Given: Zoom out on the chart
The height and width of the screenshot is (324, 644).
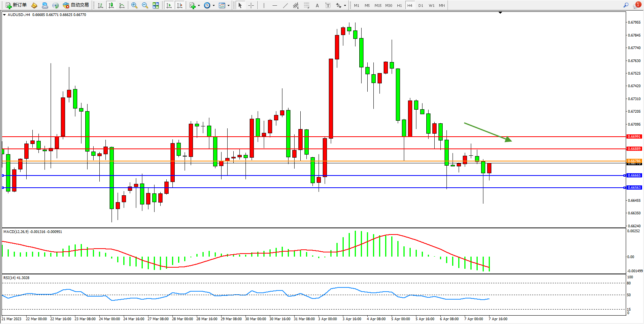Looking at the screenshot, I should point(145,5).
